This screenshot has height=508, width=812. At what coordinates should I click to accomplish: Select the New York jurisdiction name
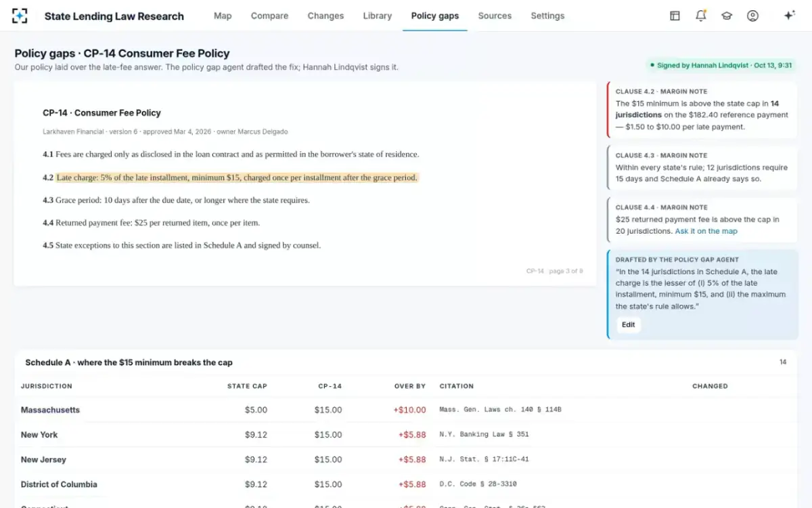click(39, 435)
